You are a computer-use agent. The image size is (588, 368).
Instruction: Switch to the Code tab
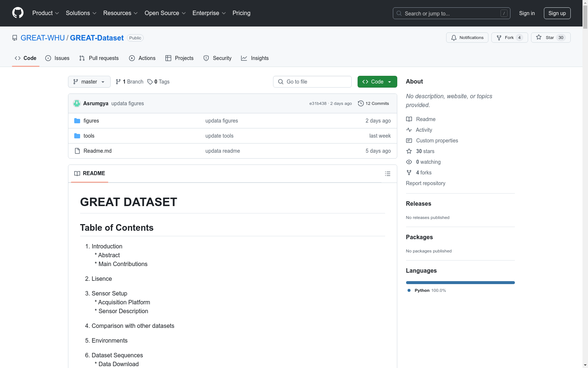coord(26,58)
